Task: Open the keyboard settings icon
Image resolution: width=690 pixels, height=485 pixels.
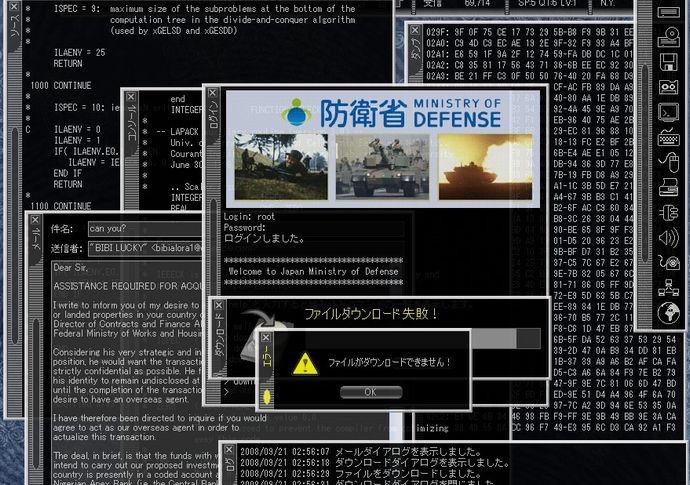Action: click(668, 137)
